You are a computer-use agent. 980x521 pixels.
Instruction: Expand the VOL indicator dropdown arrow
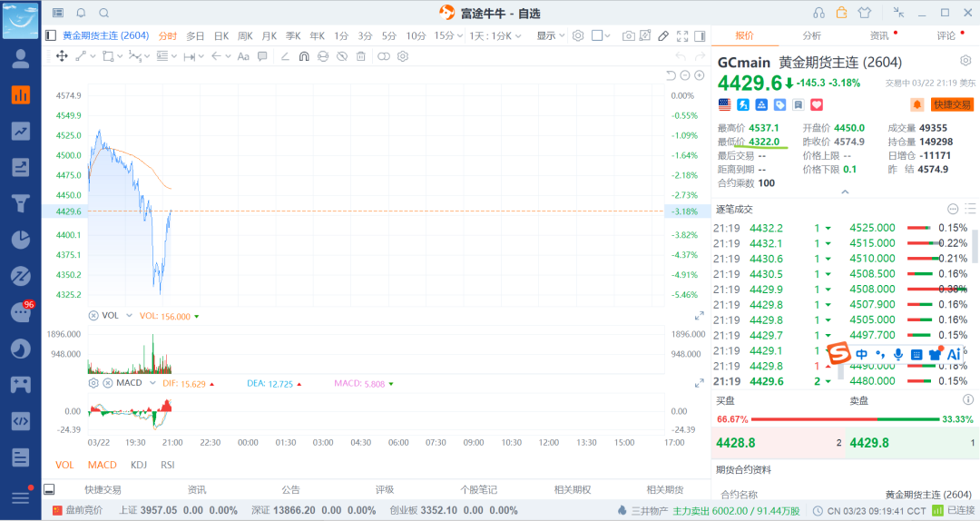tap(130, 316)
